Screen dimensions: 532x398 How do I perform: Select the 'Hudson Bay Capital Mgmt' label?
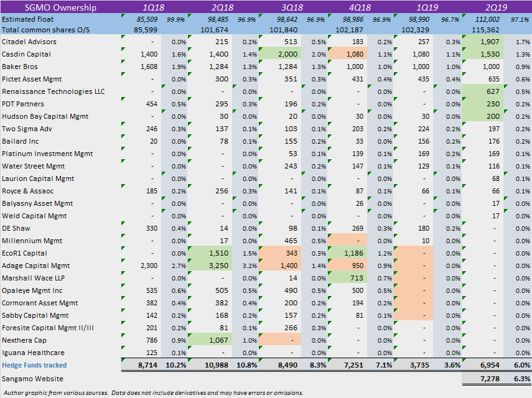45,116
